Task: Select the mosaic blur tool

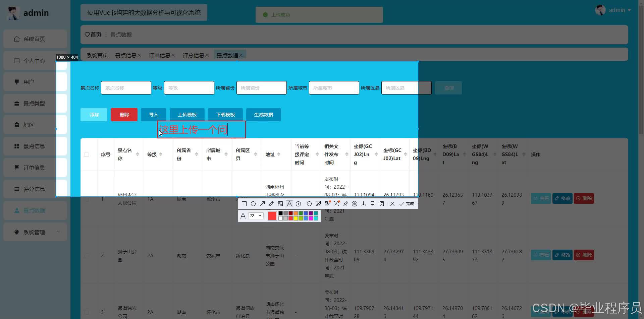Action: 280,204
